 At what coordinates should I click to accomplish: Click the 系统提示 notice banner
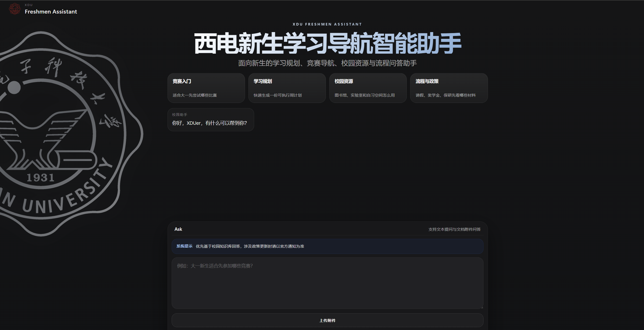point(327,246)
